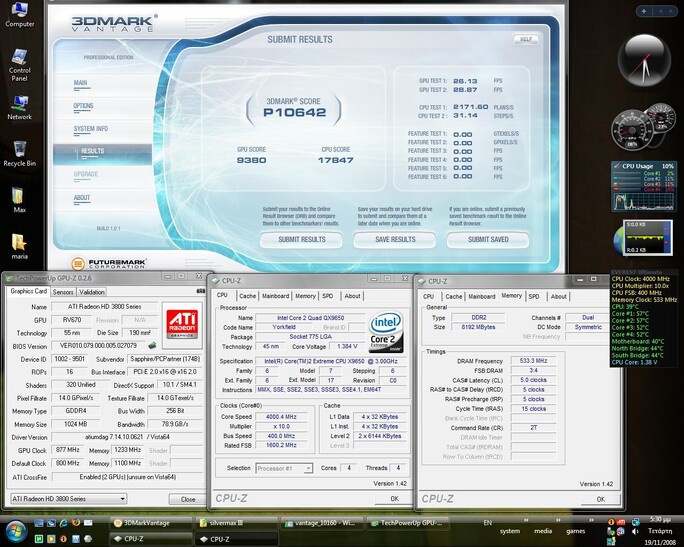Click the Intel Core 2 Extreme logo
Viewport: 684px width, 547px height.
click(386, 332)
